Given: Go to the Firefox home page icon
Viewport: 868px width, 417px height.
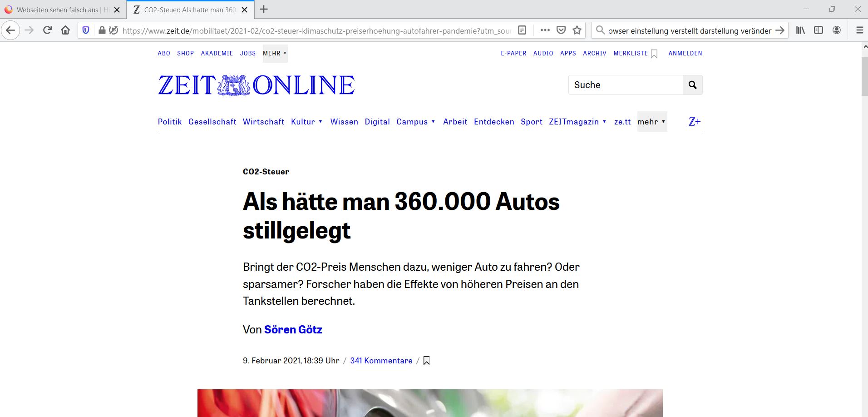Looking at the screenshot, I should pos(65,30).
